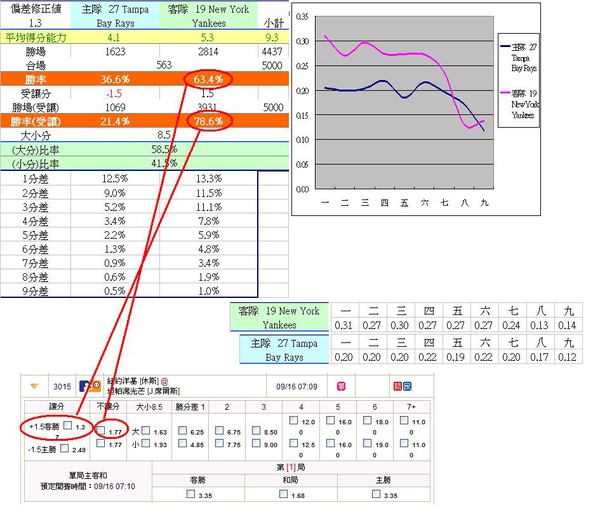600x505 pixels.
Task: Select the 9分差 row label
Action: pos(36,291)
